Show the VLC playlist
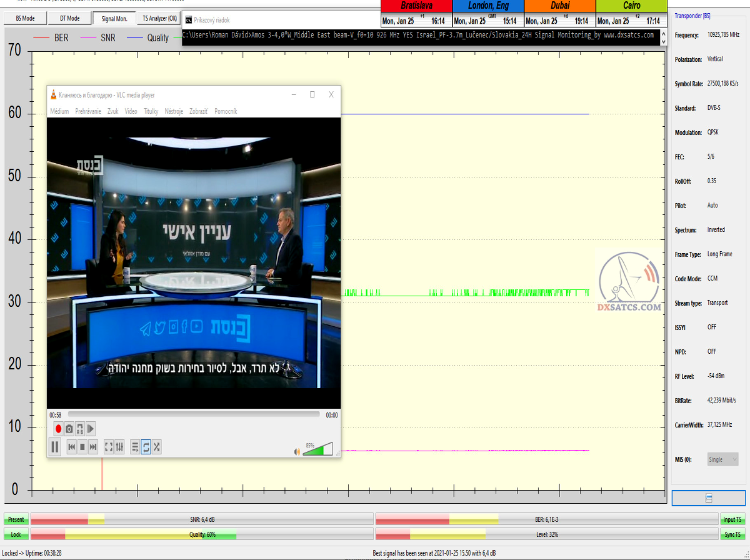 [135, 447]
